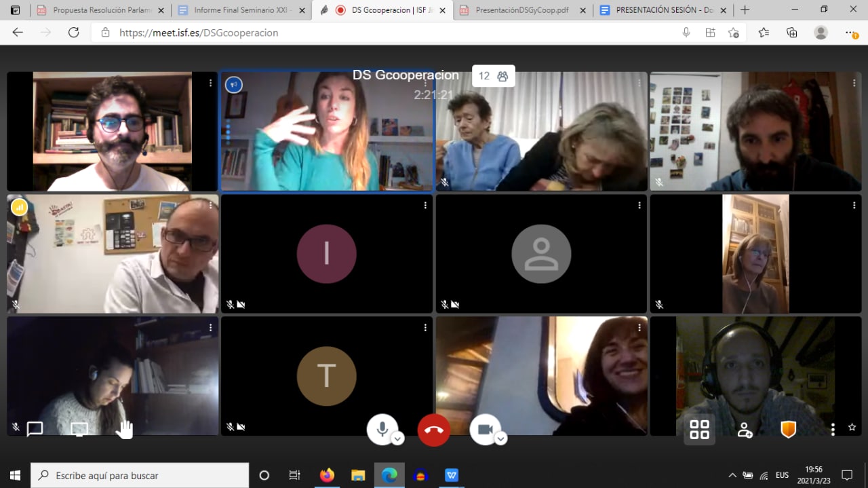Viewport: 868px width, 488px height.
Task: Open Firefox from the taskbar
Action: click(327, 475)
